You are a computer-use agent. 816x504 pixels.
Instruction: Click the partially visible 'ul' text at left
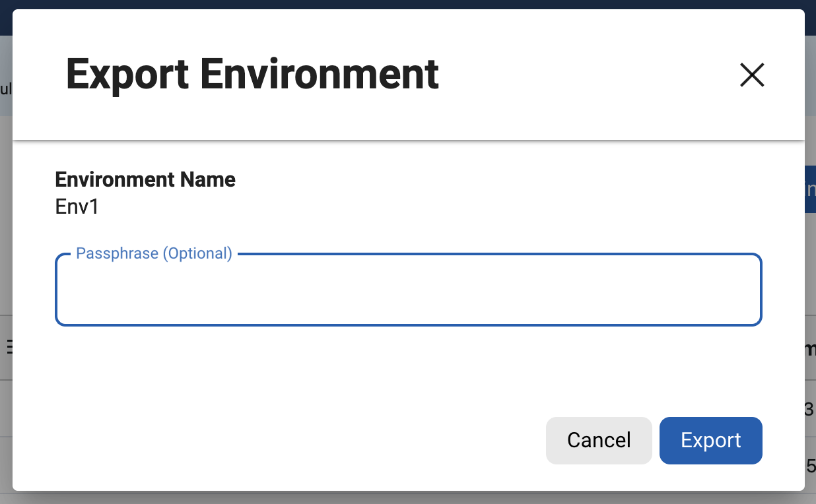click(5, 88)
